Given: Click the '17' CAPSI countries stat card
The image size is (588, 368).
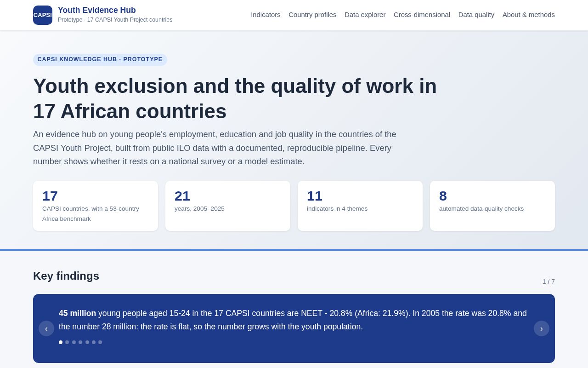Looking at the screenshot, I should point(96,206).
